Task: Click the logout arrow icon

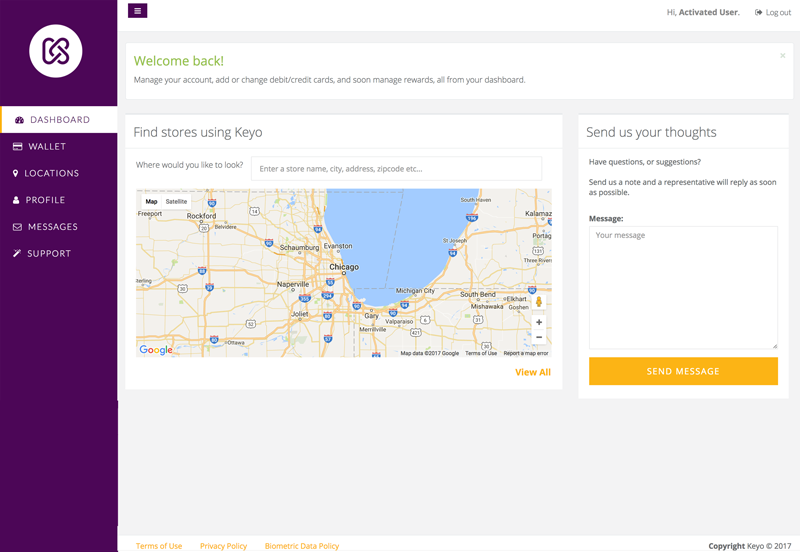Action: point(759,12)
